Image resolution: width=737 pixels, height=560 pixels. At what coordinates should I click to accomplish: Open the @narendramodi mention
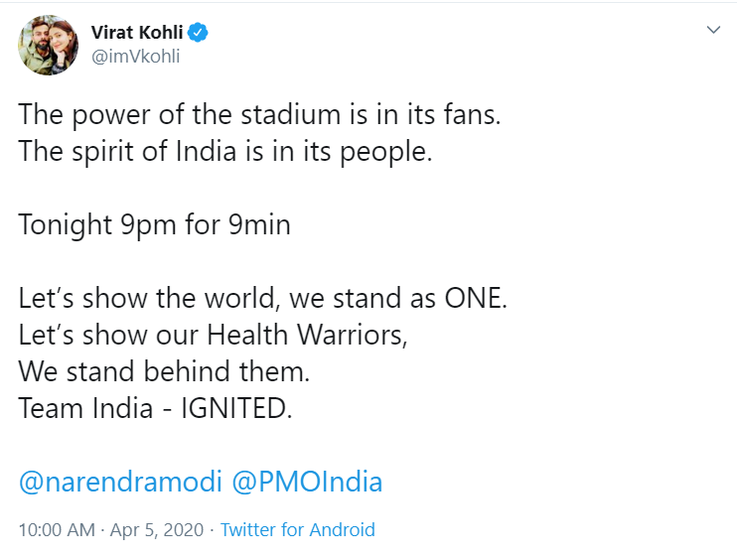[x=120, y=483]
